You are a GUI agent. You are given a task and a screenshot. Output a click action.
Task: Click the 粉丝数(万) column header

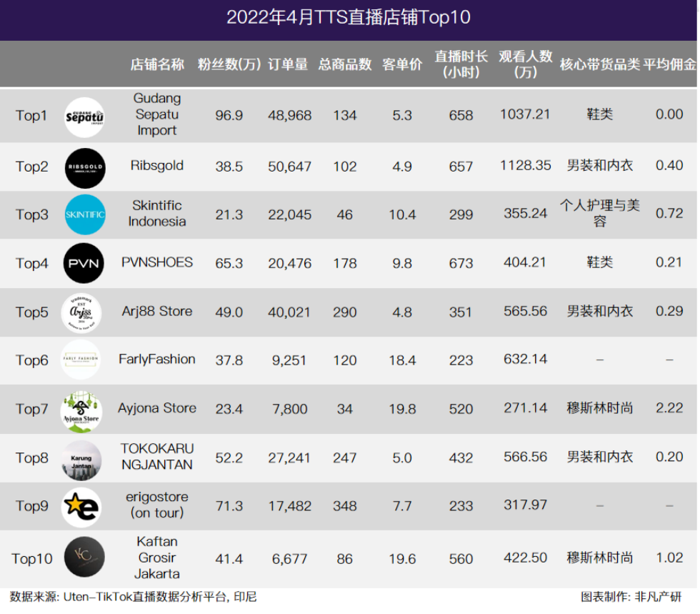(229, 64)
